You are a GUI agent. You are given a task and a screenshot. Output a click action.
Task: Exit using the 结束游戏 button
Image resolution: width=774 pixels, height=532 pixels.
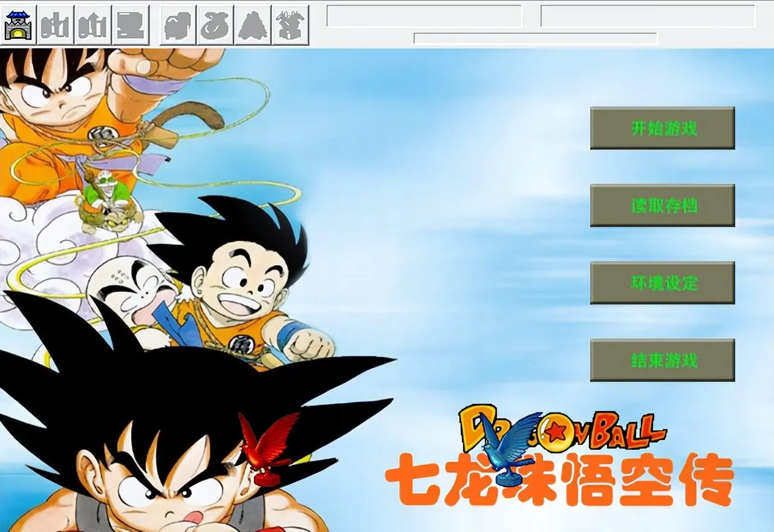[x=662, y=360]
